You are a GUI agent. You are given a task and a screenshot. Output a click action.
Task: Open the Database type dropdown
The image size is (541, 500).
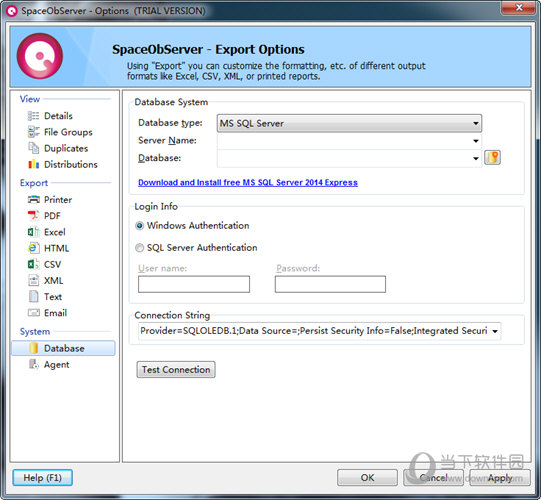[x=349, y=123]
